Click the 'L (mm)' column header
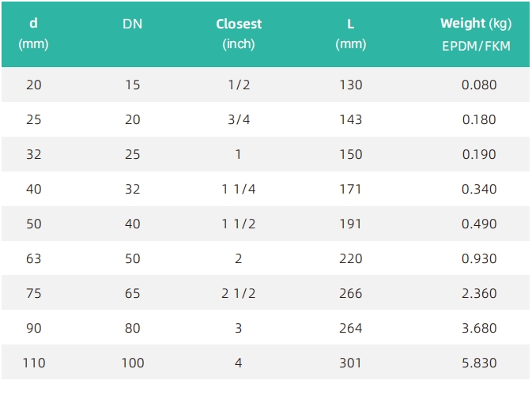 pos(350,34)
